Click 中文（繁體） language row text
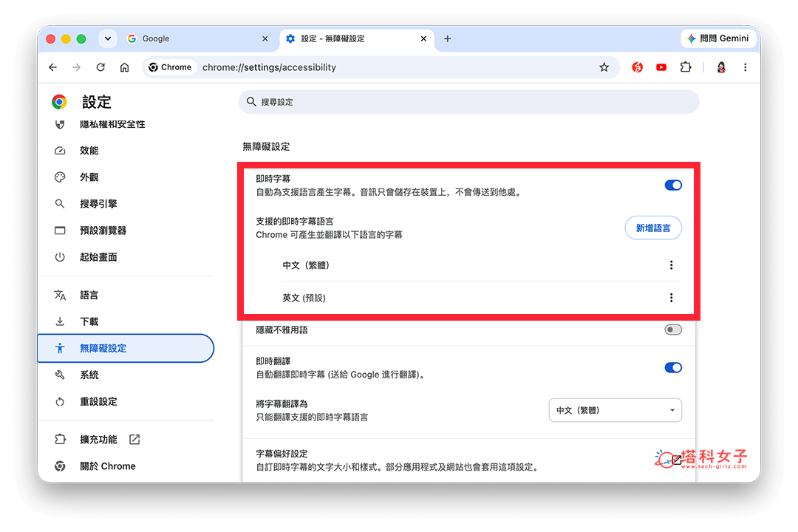 [x=307, y=265]
